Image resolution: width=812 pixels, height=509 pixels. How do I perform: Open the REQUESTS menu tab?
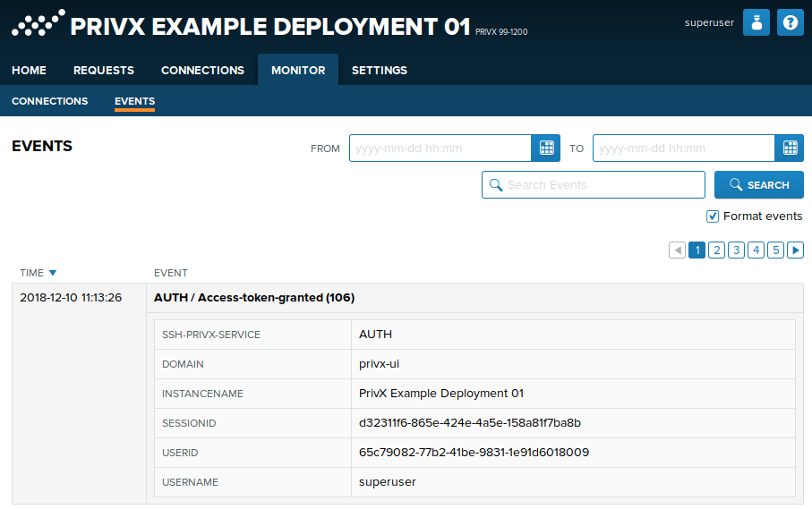pos(104,71)
